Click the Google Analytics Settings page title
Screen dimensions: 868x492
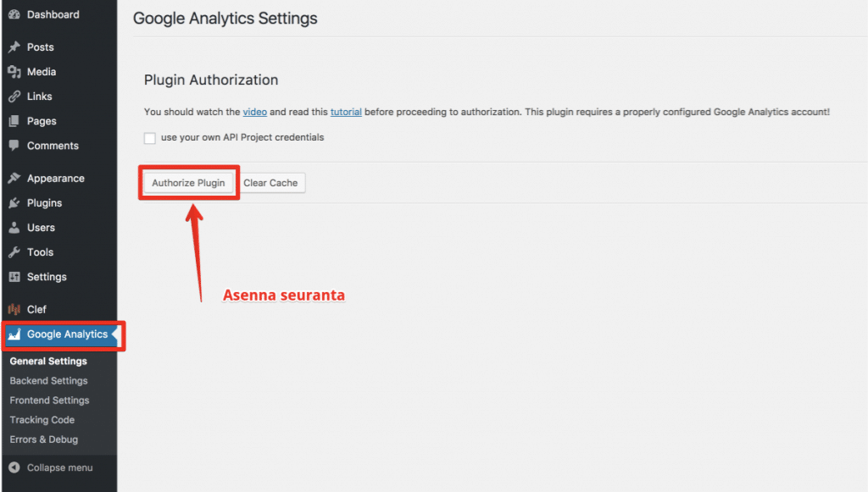225,19
